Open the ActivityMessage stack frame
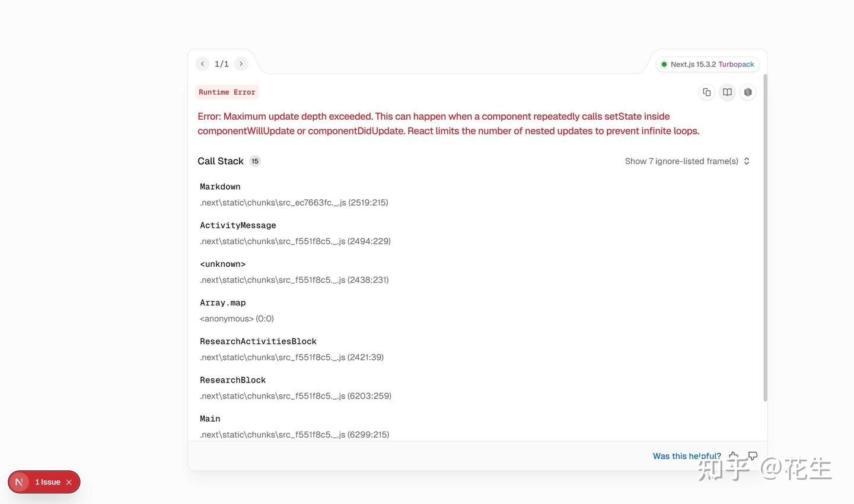Screen dimensions: 854x504 (x=238, y=225)
